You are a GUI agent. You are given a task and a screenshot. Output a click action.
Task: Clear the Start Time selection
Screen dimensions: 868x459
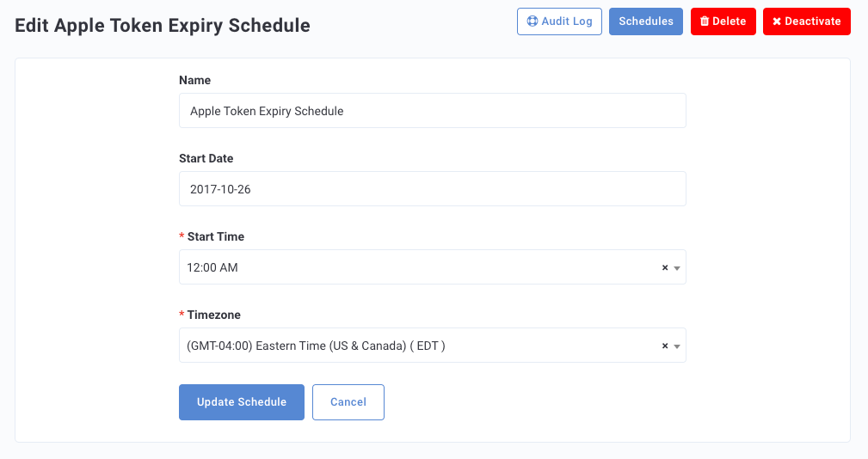(x=665, y=267)
